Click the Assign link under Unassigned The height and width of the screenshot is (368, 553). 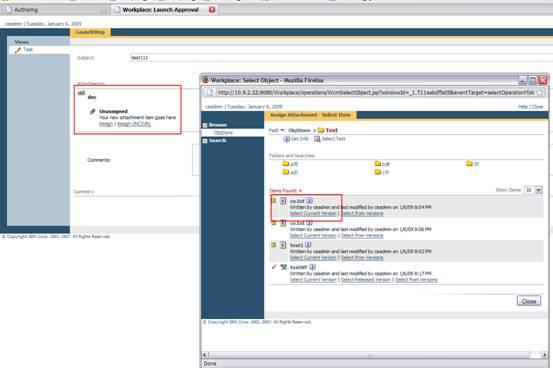pyautogui.click(x=106, y=124)
